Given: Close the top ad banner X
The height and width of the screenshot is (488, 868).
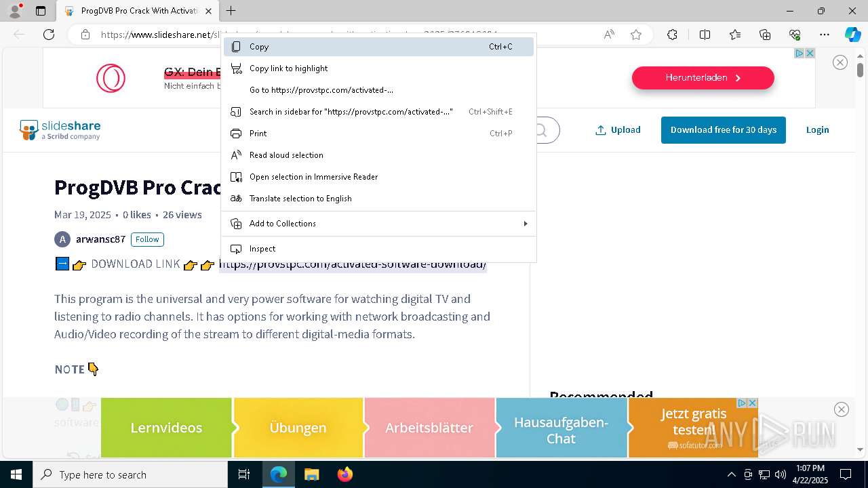Looking at the screenshot, I should pyautogui.click(x=840, y=62).
